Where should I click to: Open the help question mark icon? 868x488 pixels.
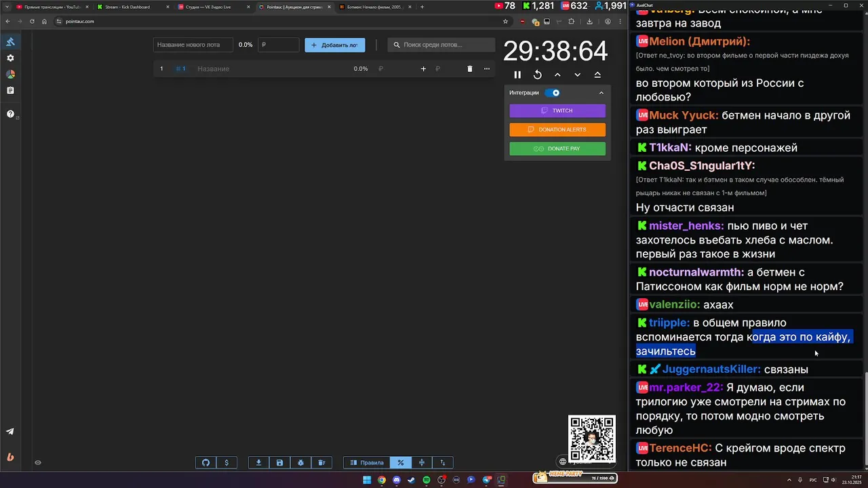[x=10, y=114]
